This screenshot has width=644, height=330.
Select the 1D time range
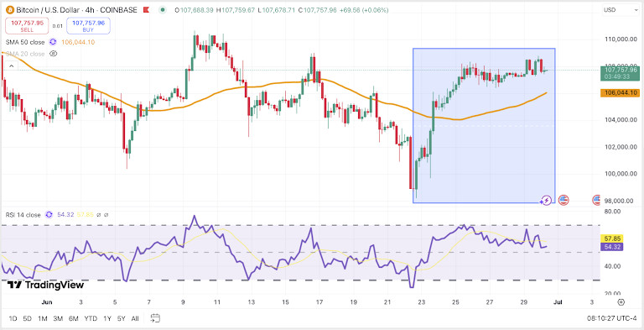(x=13, y=318)
